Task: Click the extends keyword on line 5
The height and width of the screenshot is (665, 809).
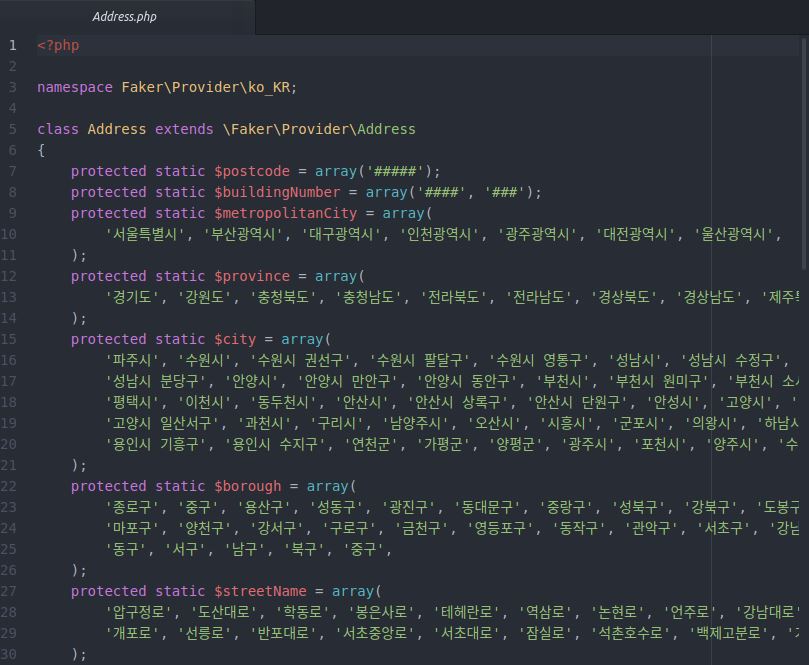Action: (184, 129)
